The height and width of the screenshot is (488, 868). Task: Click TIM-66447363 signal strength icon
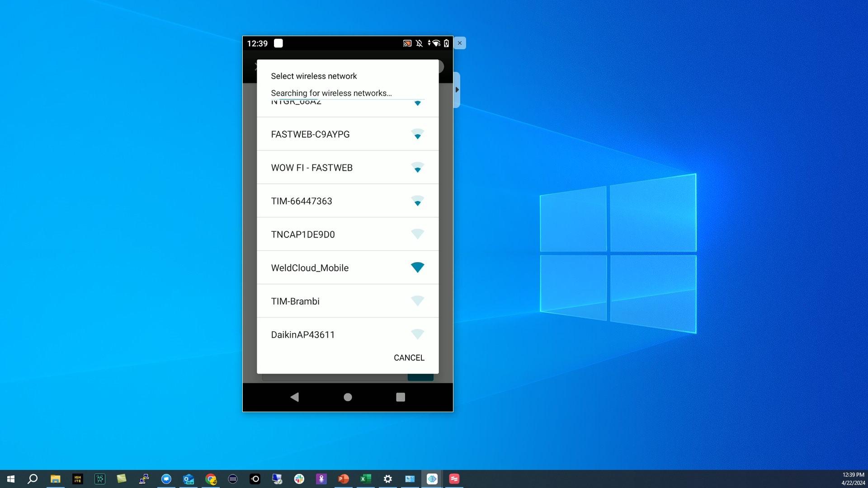tap(417, 201)
